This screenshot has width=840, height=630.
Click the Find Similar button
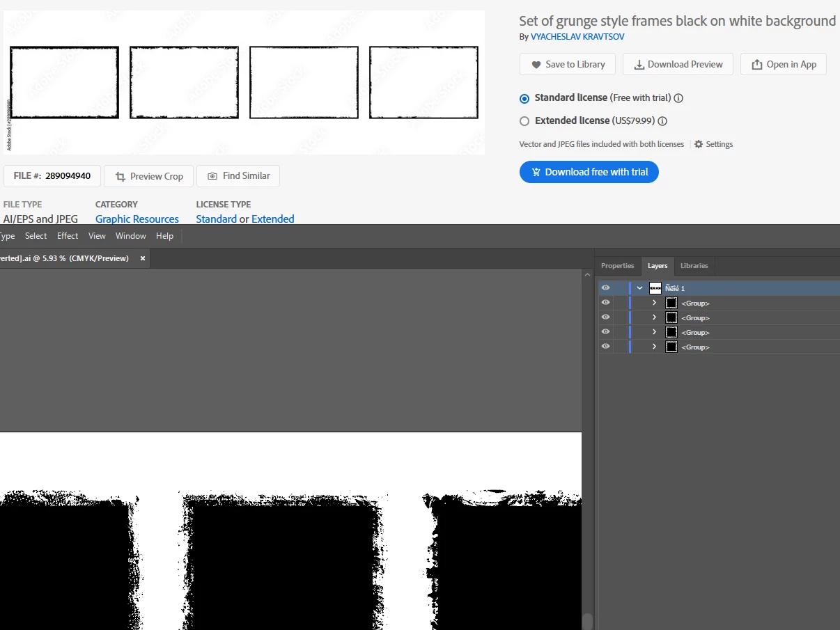tap(238, 176)
